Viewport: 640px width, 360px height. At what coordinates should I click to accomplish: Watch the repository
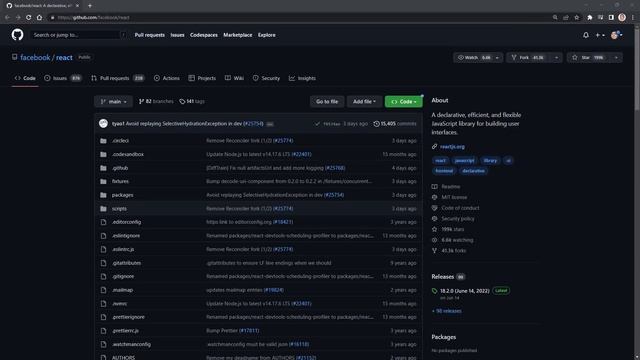pos(473,58)
